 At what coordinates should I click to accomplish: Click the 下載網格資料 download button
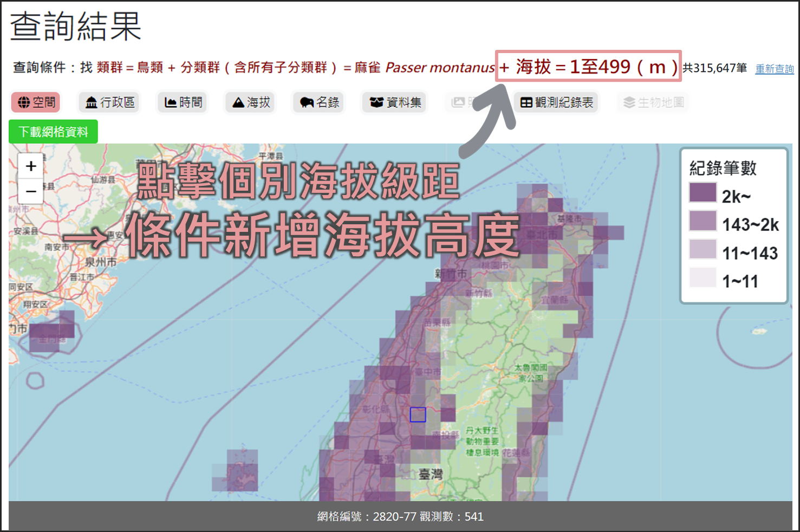click(x=53, y=132)
